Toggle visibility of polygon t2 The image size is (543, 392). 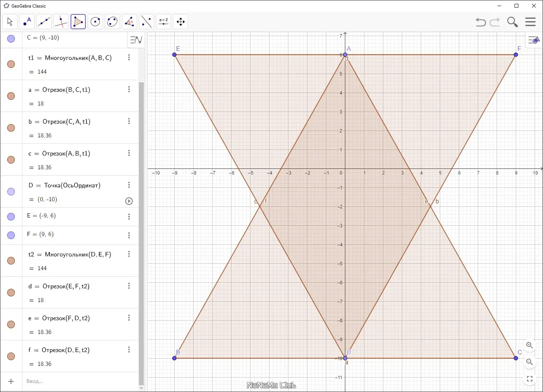tap(11, 261)
